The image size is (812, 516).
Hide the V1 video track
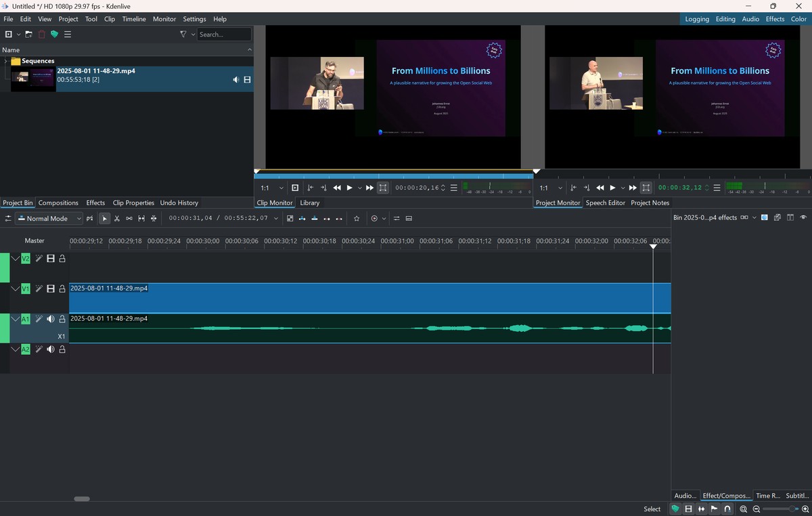click(51, 288)
